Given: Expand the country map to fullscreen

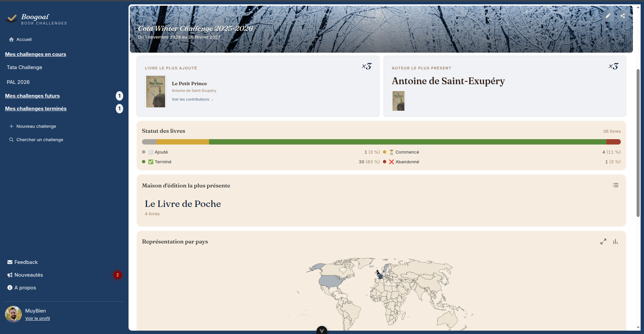Looking at the screenshot, I should point(603,241).
